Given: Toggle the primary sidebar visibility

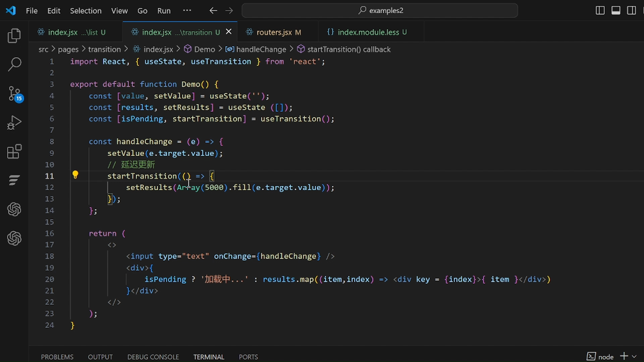Looking at the screenshot, I should pos(600,10).
